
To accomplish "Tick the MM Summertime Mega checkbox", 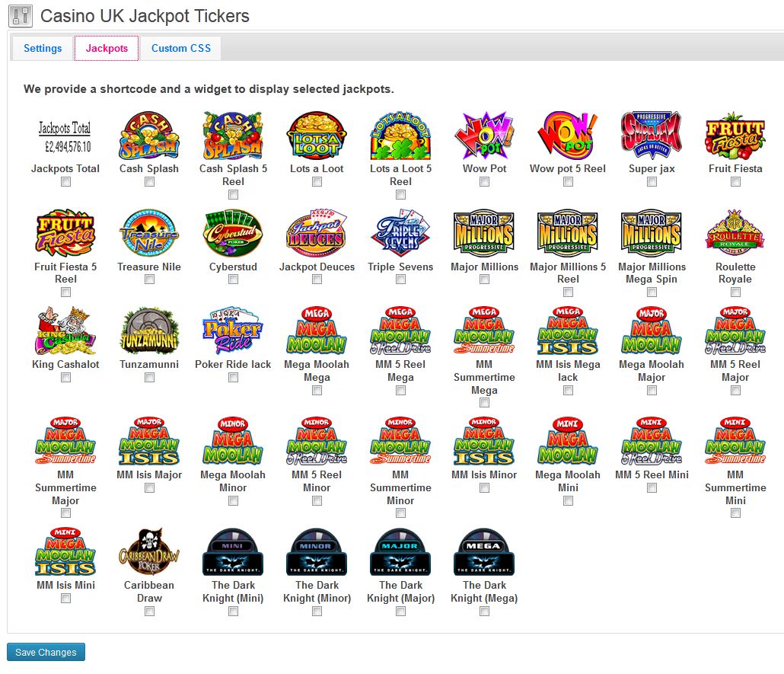I will pos(484,403).
